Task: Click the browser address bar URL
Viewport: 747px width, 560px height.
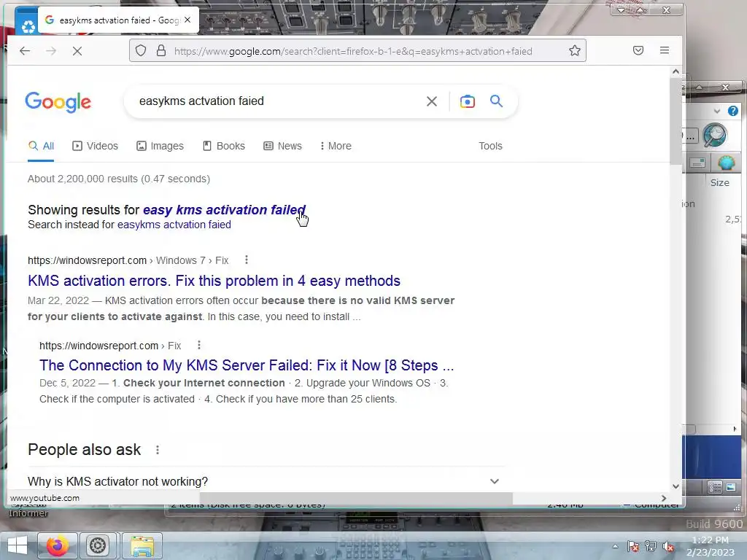Action: (353, 51)
